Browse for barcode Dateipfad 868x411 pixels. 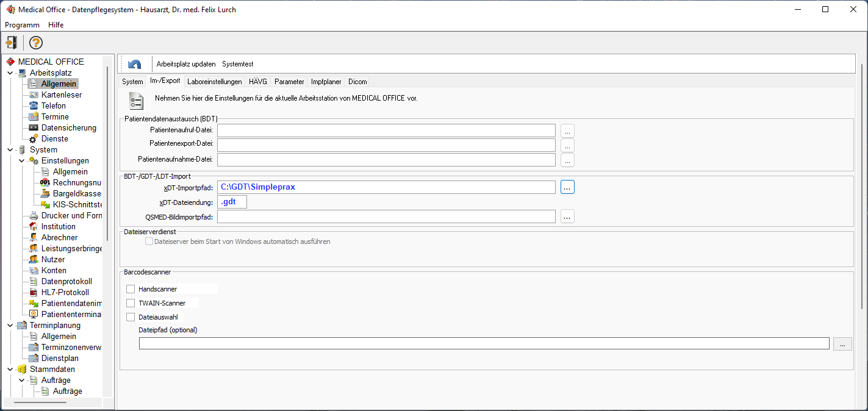point(842,343)
